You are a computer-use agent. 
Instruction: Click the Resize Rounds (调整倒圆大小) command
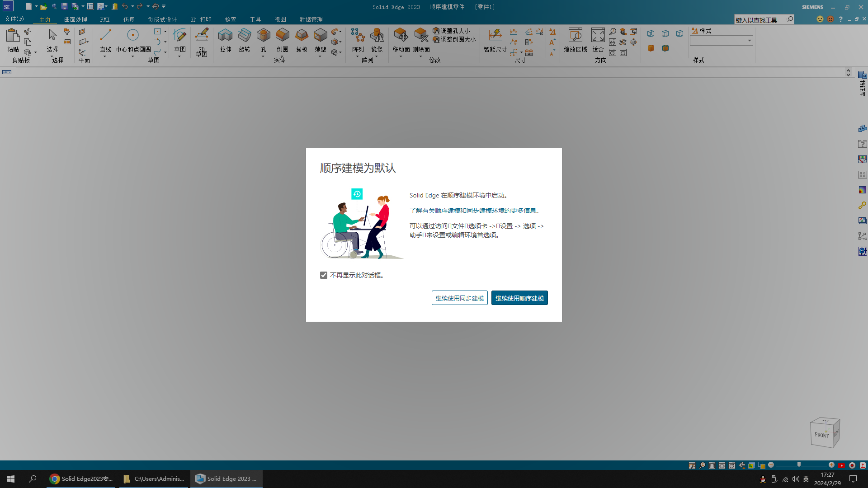[454, 39]
